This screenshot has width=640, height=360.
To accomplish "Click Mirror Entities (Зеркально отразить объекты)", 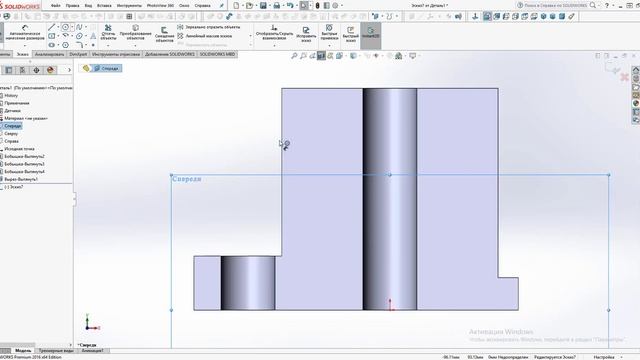I will tap(209, 27).
